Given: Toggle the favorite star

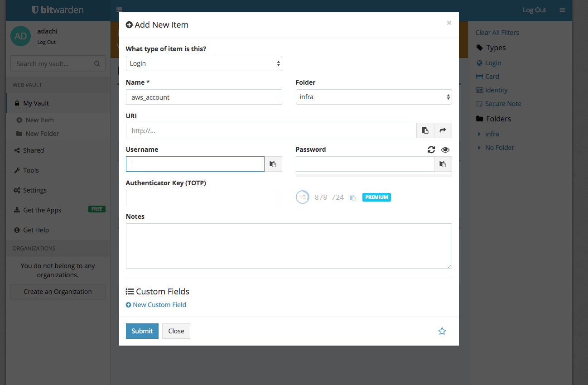Looking at the screenshot, I should coord(442,331).
